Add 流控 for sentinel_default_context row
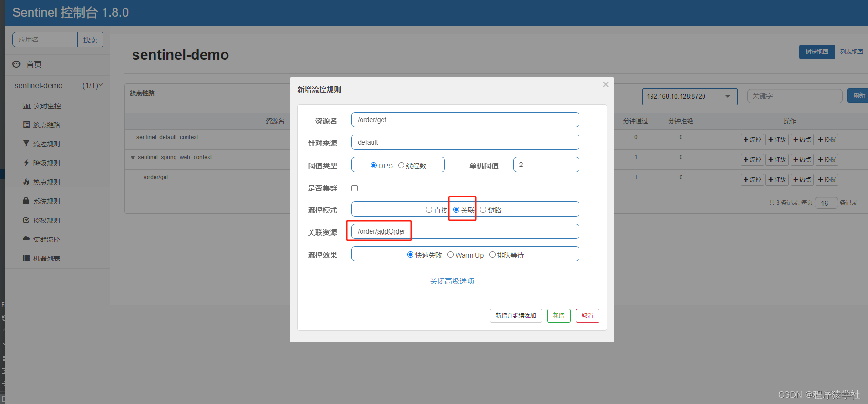Viewport: 868px width, 404px height. 752,140
